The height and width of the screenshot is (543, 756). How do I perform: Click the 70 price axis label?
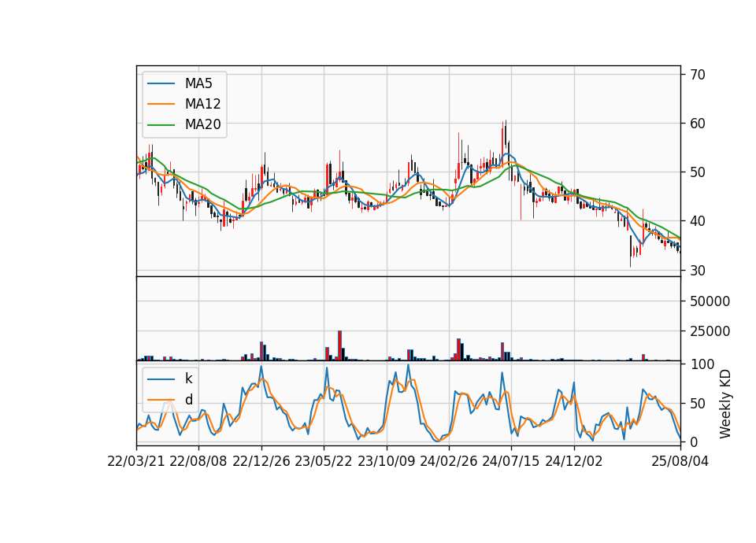(698, 74)
